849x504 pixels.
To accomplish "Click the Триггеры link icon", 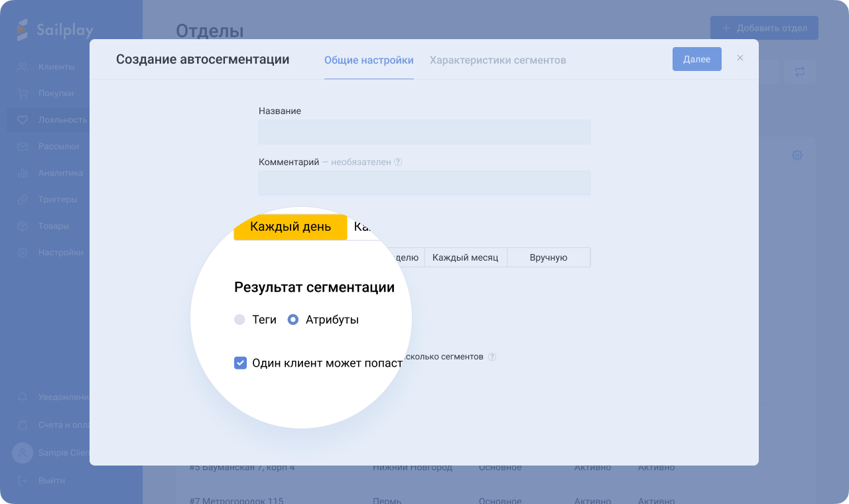I will 23,200.
